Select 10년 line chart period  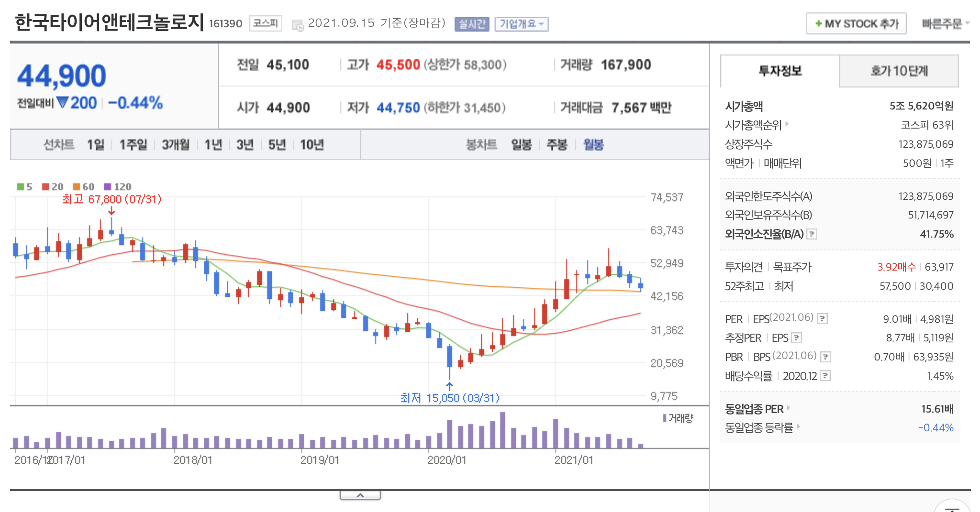[312, 144]
